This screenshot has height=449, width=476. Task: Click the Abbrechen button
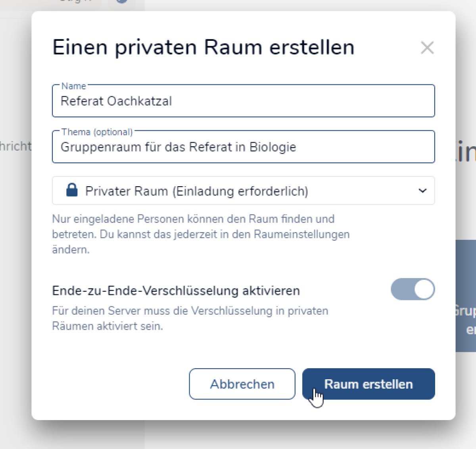[242, 384]
